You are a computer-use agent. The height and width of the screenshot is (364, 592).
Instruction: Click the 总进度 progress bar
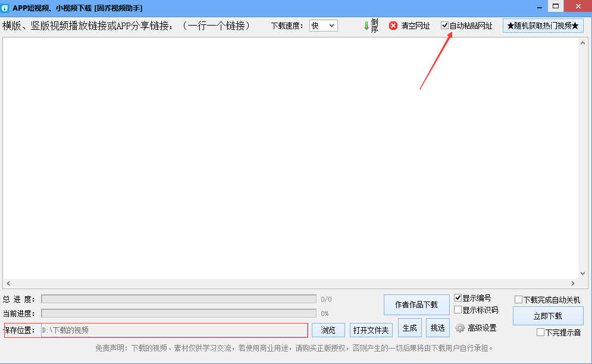click(x=178, y=299)
